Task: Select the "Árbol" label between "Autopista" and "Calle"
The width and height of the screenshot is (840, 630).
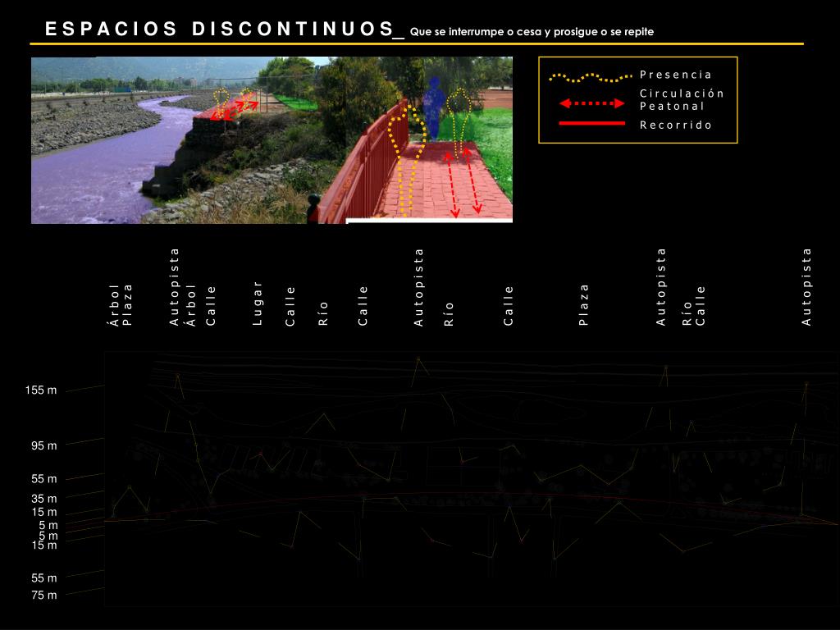Action: pos(190,305)
